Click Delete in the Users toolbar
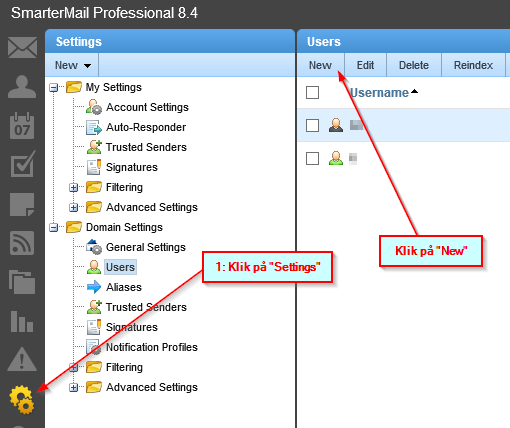 [414, 65]
